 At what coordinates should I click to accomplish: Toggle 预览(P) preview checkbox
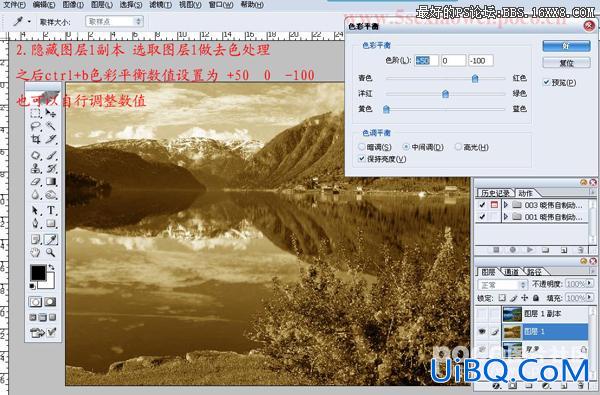(x=546, y=82)
